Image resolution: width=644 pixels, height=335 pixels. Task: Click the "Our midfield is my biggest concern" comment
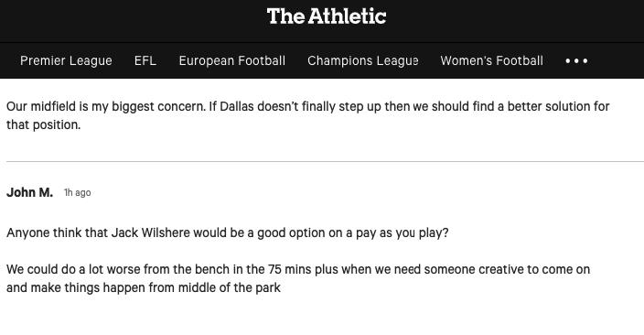(307, 115)
